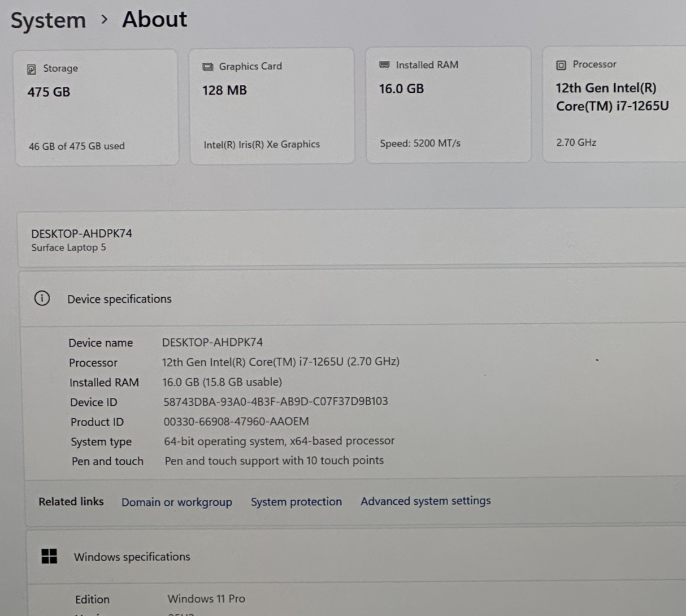Select the Speed: 5200 MT/s text

pos(420,143)
